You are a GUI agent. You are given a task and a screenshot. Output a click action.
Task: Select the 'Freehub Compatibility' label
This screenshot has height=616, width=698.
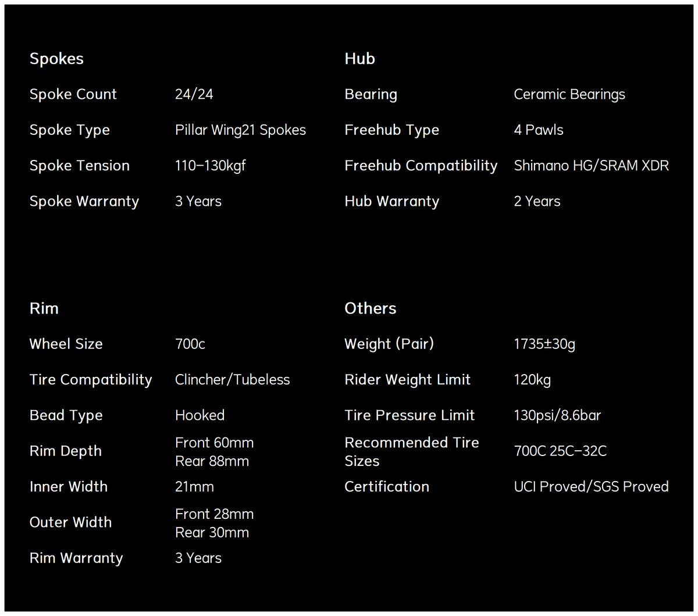click(x=421, y=166)
